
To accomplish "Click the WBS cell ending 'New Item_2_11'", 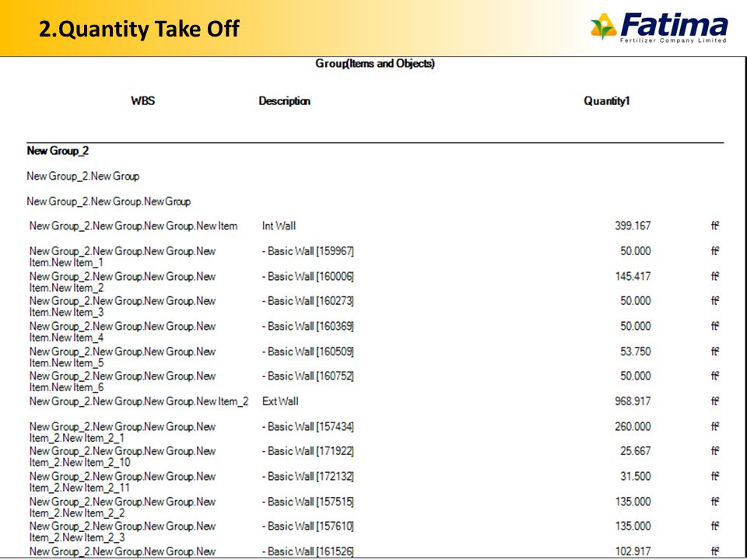I will 122,482.
